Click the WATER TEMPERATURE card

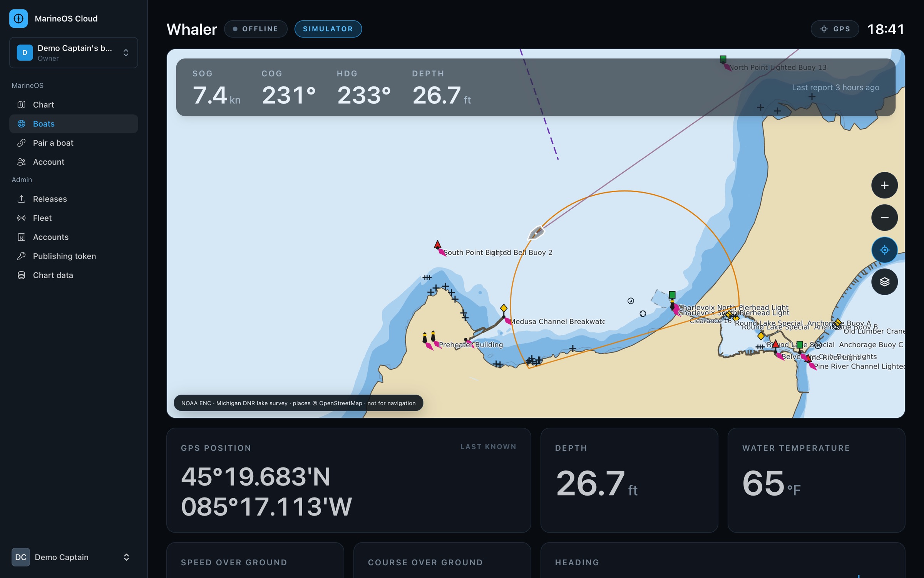pos(816,480)
